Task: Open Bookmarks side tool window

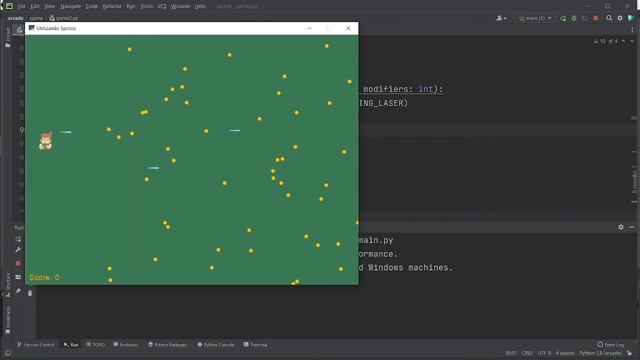Action: point(8,320)
